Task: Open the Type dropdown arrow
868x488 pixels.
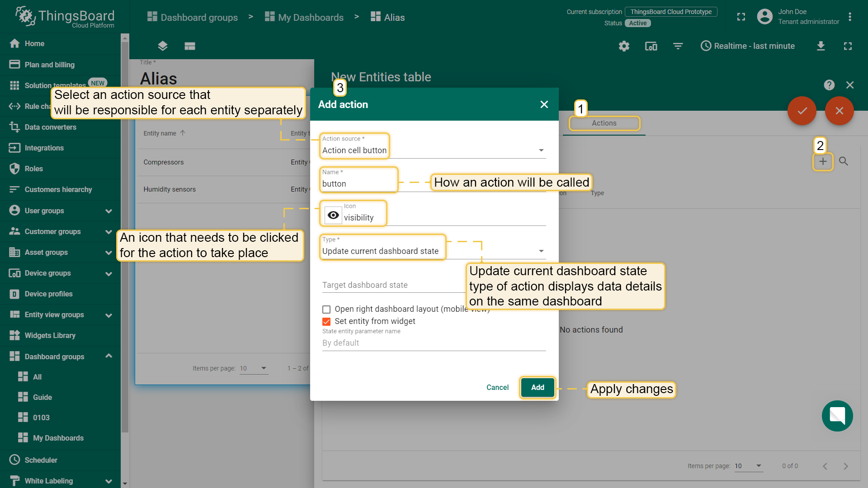Action: point(541,251)
